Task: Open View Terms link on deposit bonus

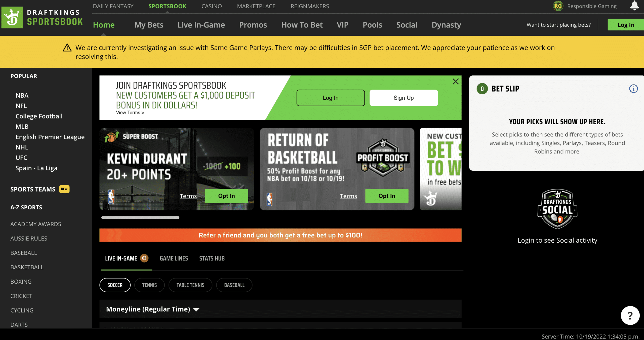Action: click(130, 112)
